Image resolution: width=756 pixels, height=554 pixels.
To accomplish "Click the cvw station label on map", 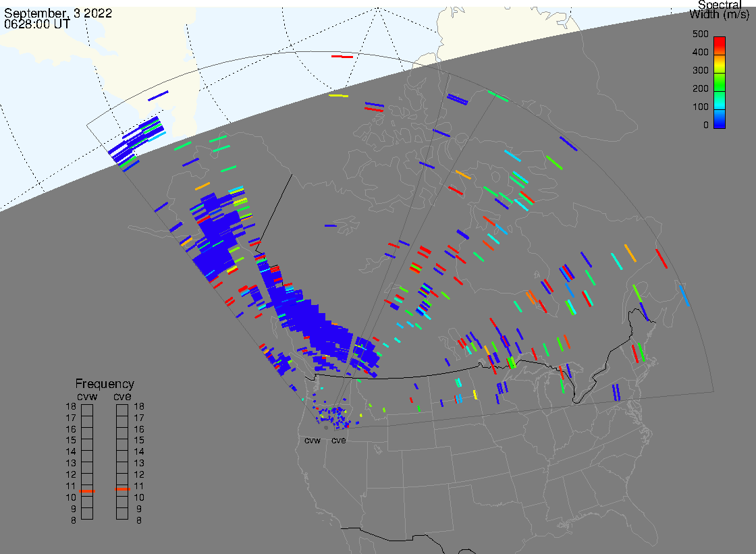I will point(313,441).
